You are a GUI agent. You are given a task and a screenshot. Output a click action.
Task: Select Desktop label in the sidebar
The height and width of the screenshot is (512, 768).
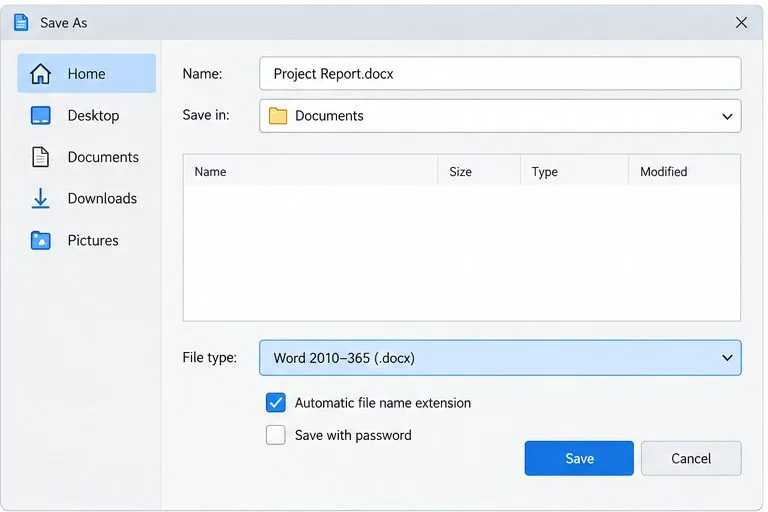(93, 116)
